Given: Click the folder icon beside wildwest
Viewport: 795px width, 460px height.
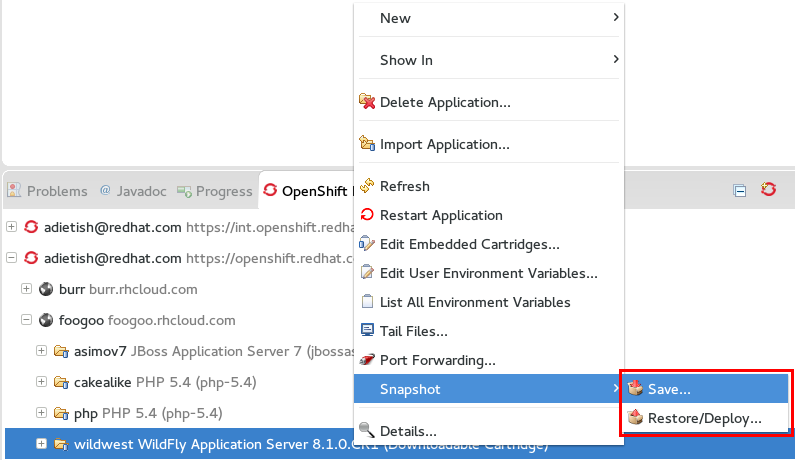Looking at the screenshot, I should coord(61,444).
